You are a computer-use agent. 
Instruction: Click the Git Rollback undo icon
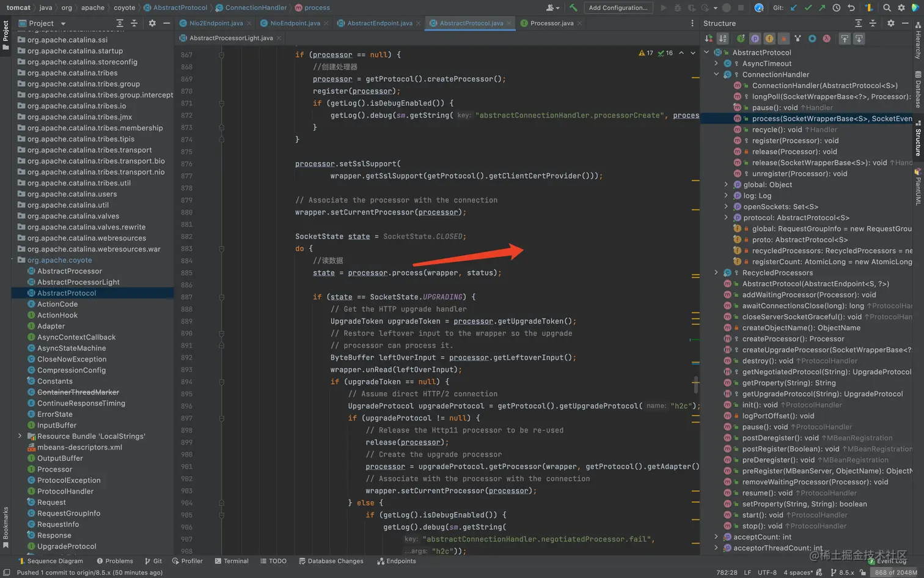click(851, 8)
